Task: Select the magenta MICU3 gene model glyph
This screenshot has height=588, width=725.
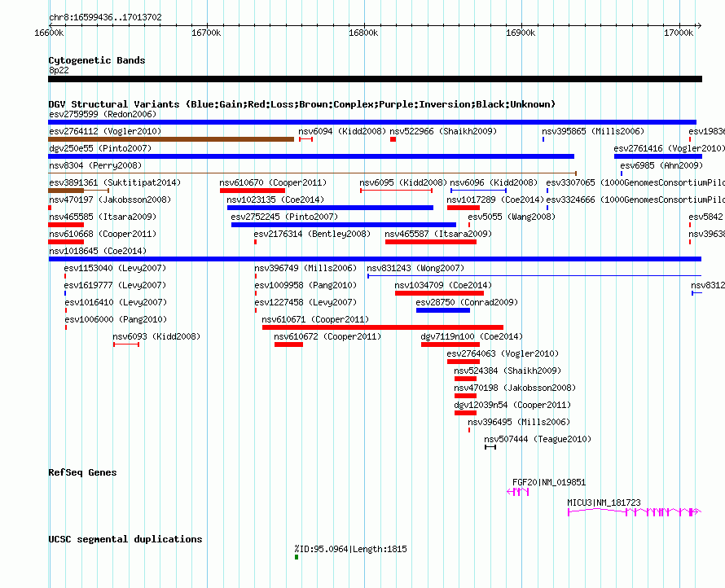Action: pyautogui.click(x=635, y=511)
